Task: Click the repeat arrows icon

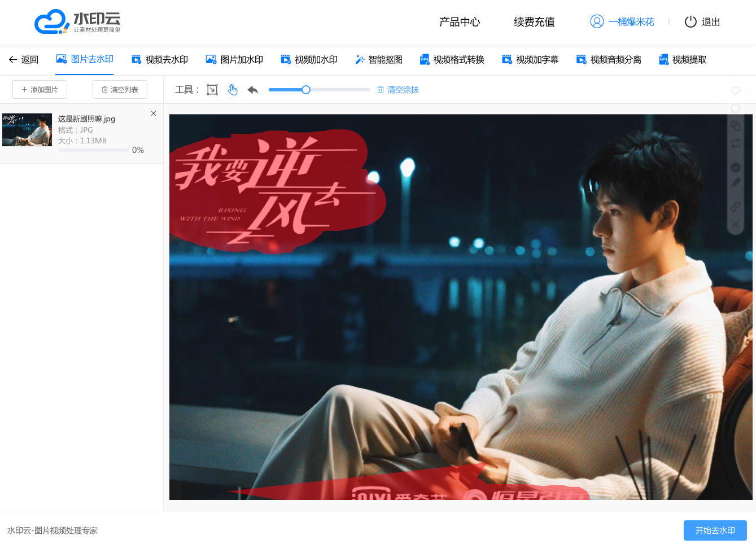Action: 736,144
